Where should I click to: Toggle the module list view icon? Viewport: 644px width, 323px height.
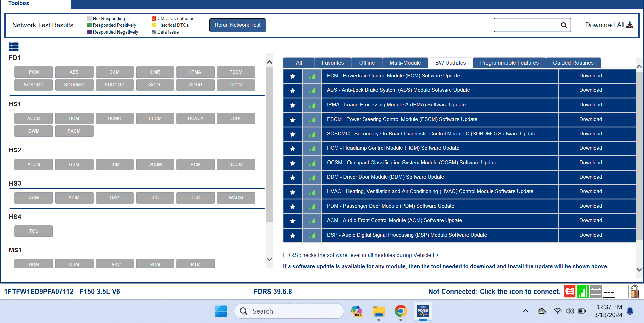click(14, 47)
